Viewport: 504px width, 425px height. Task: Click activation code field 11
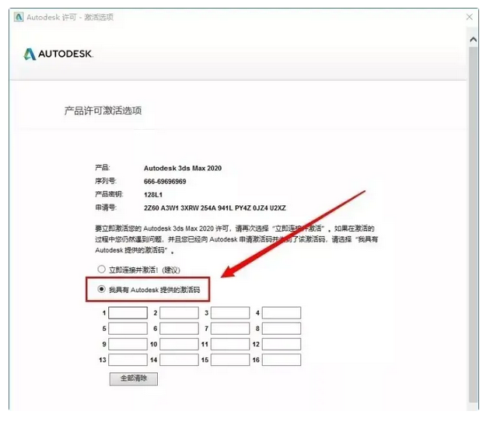[x=230, y=344]
